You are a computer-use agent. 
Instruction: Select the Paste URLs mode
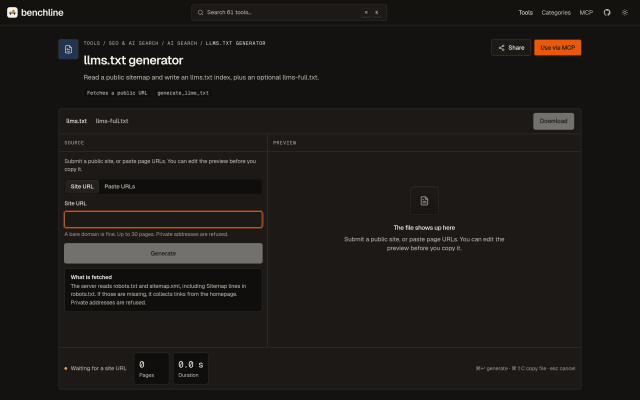[120, 187]
